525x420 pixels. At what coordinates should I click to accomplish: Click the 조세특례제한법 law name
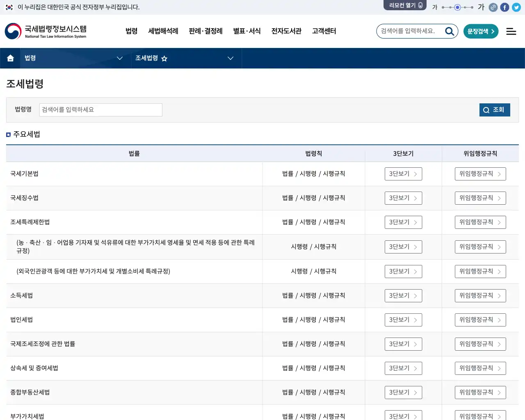coord(30,222)
